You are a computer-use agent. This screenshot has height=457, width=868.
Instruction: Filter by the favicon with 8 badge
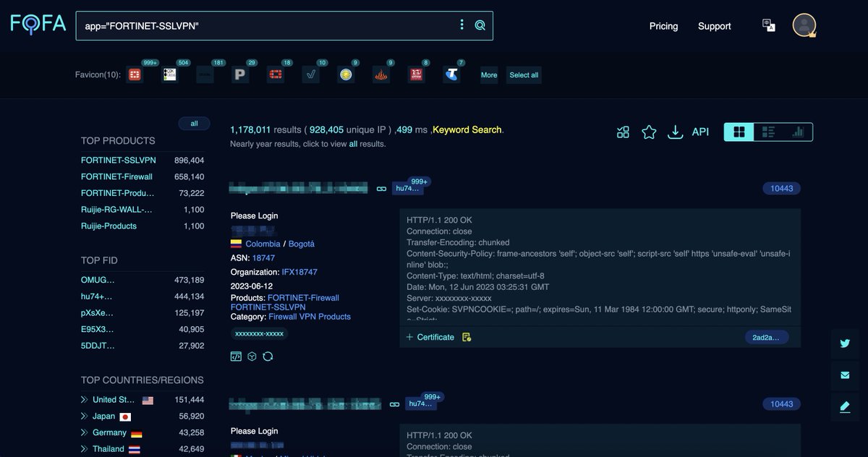coord(417,74)
